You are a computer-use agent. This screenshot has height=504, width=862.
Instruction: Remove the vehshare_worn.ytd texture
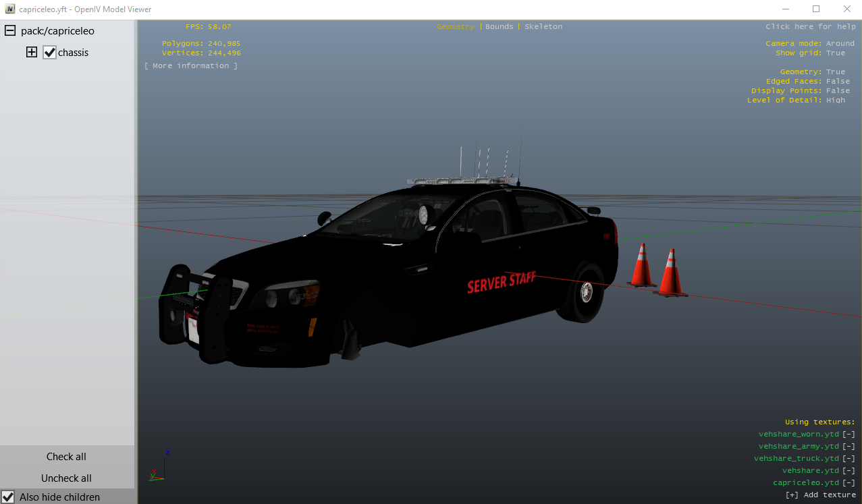pyautogui.click(x=848, y=434)
